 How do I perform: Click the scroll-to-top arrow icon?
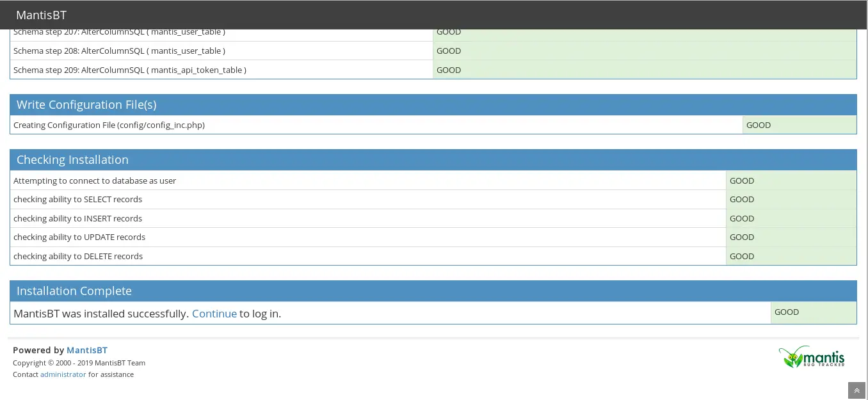point(856,390)
